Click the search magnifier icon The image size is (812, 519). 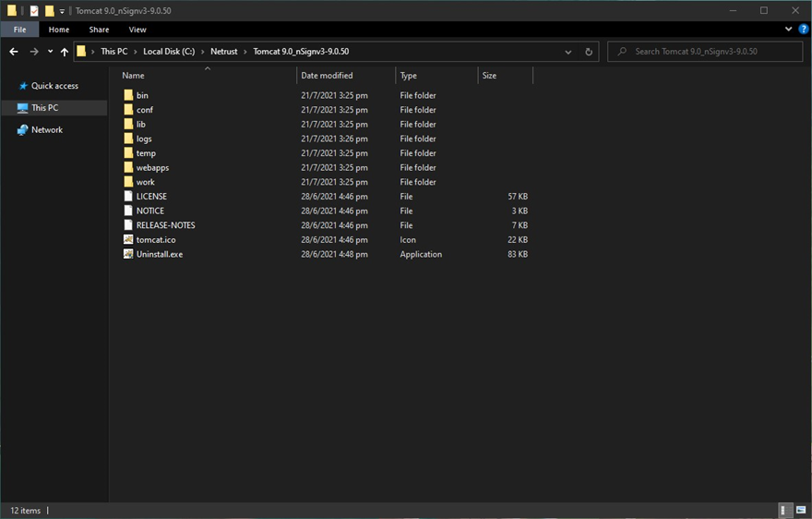[x=622, y=52]
